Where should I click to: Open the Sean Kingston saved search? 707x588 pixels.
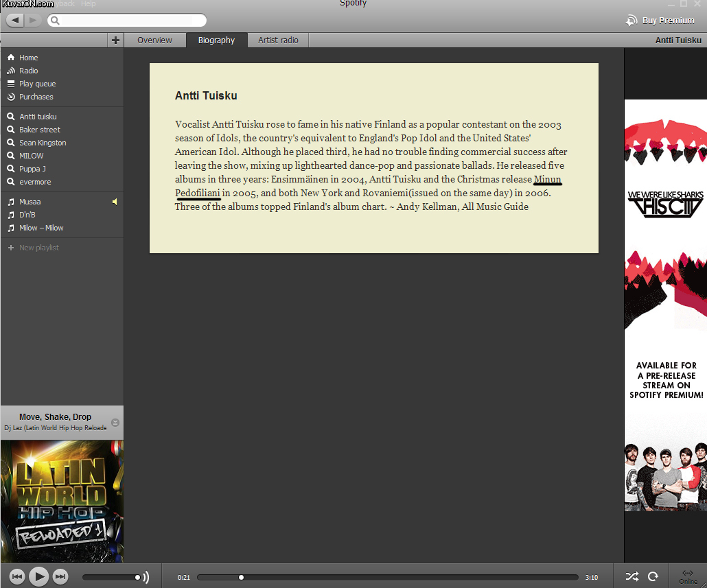43,143
